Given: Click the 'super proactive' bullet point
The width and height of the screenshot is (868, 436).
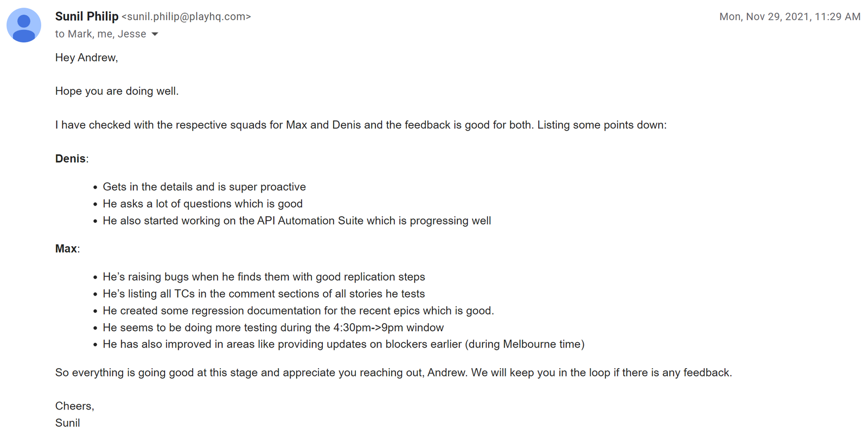Looking at the screenshot, I should [x=205, y=187].
